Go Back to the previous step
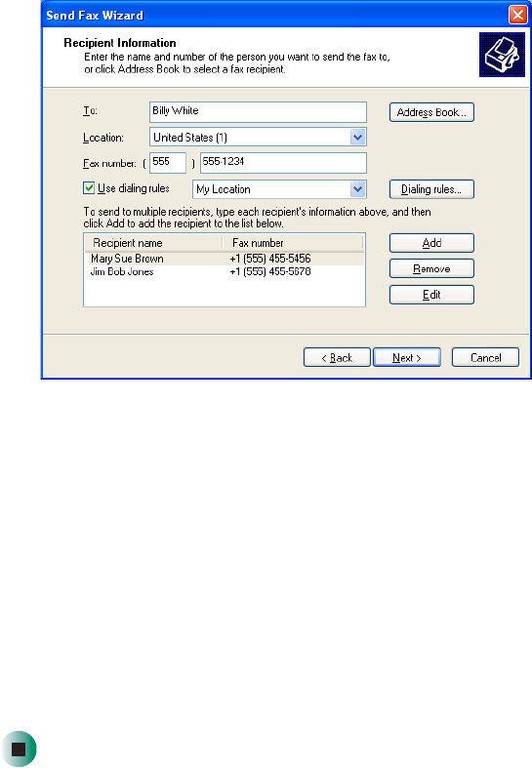532x768 pixels. pos(337,357)
